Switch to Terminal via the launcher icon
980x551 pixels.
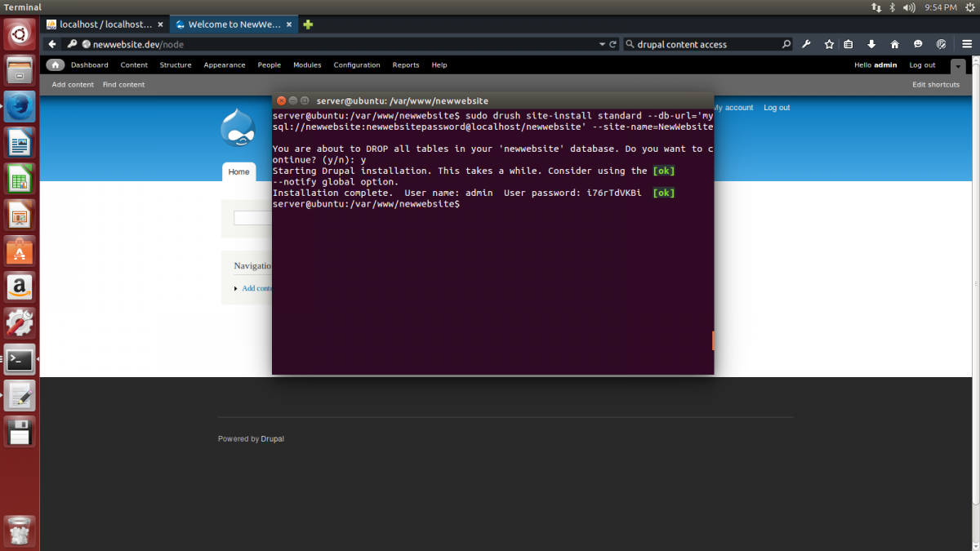(20, 359)
